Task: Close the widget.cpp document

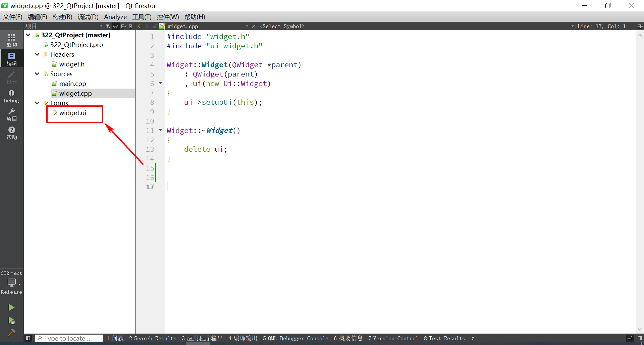Action: [x=254, y=26]
